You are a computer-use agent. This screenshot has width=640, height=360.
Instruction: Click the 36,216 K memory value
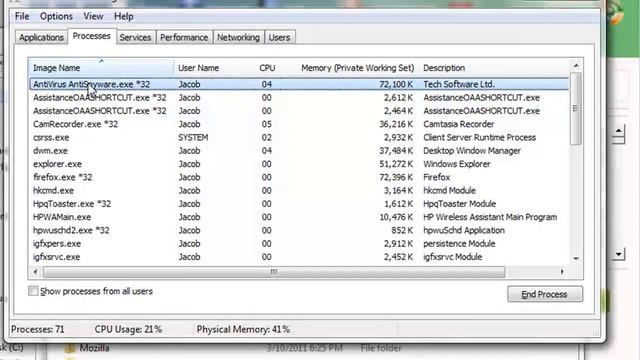point(396,124)
